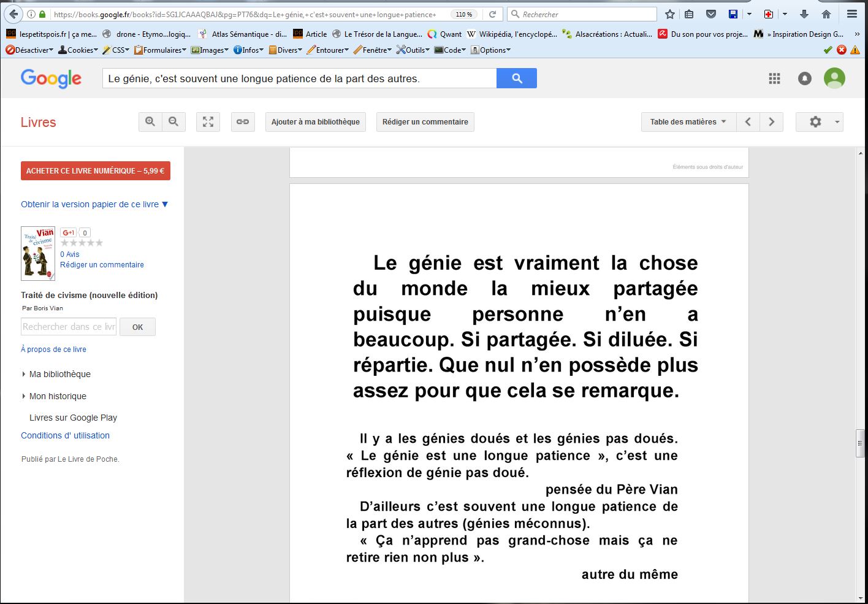The height and width of the screenshot is (604, 868).
Task: Open the Images menu in developer toolbar
Action: point(211,50)
